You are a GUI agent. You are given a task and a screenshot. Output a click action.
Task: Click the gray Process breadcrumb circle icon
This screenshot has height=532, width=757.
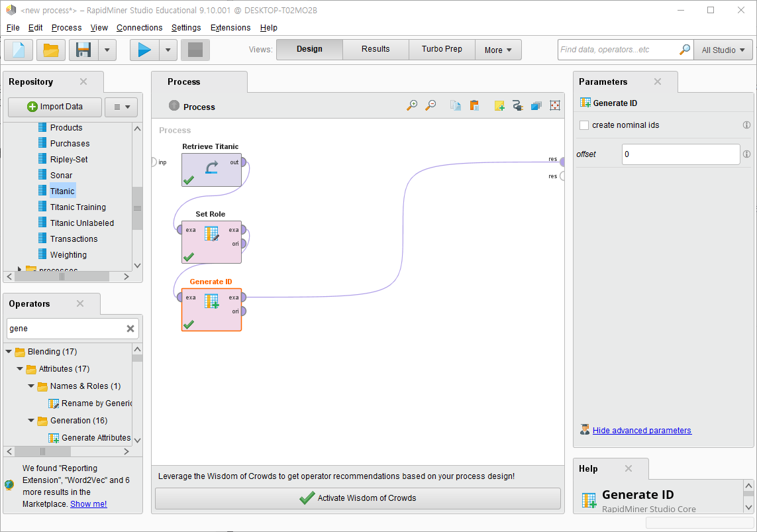[174, 105]
